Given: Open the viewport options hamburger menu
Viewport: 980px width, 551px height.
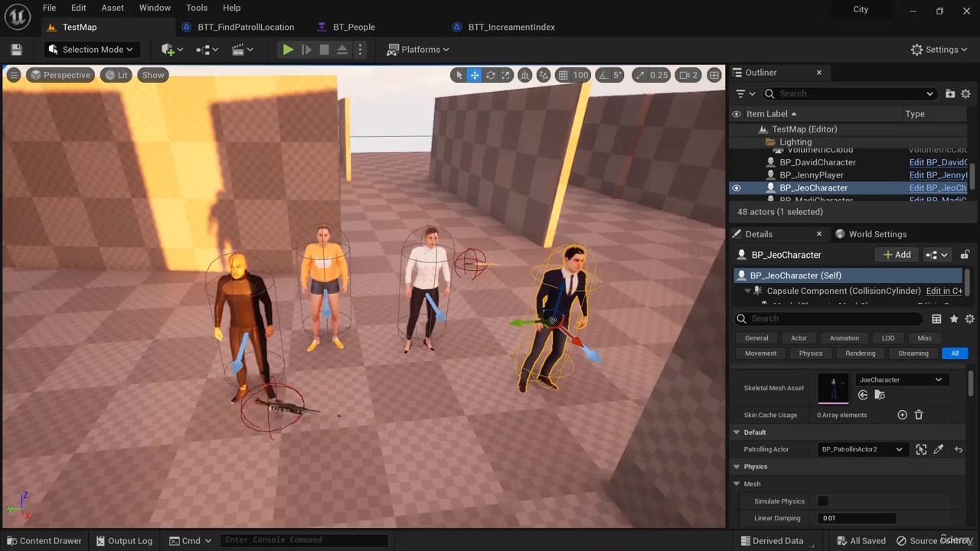Looking at the screenshot, I should (14, 75).
